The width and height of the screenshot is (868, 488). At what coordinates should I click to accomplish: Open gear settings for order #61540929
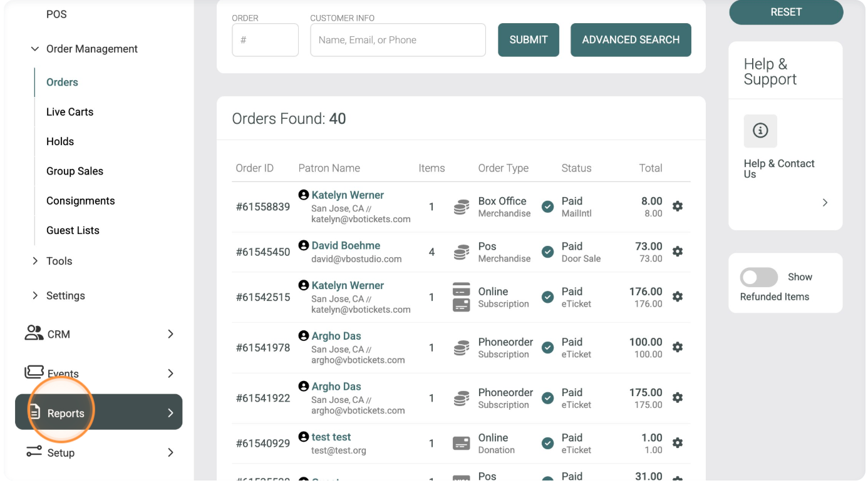coord(677,442)
